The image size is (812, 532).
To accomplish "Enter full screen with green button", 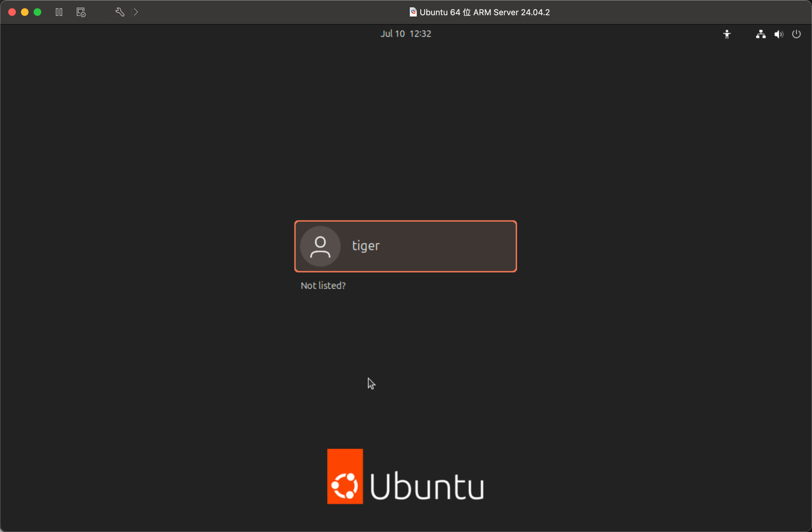I will 37,12.
